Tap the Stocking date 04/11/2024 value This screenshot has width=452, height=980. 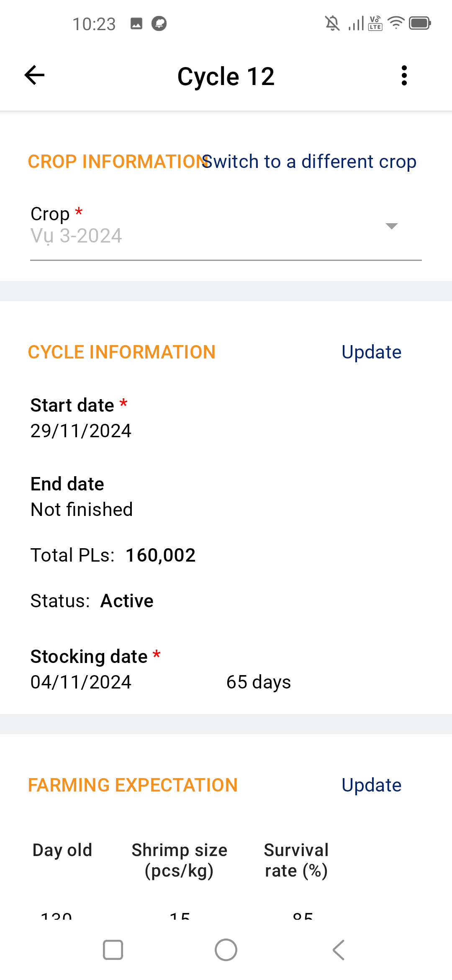[81, 682]
